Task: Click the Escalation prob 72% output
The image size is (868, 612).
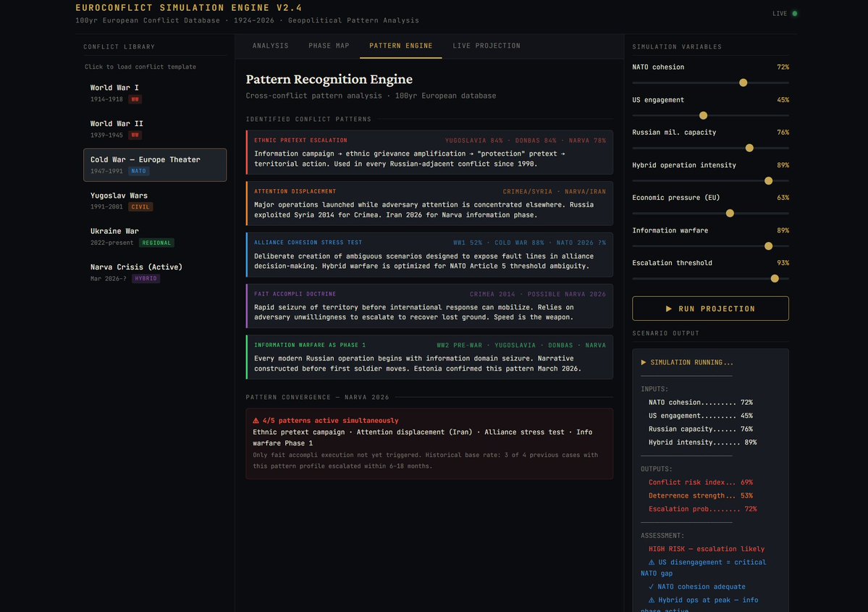Action: point(702,509)
